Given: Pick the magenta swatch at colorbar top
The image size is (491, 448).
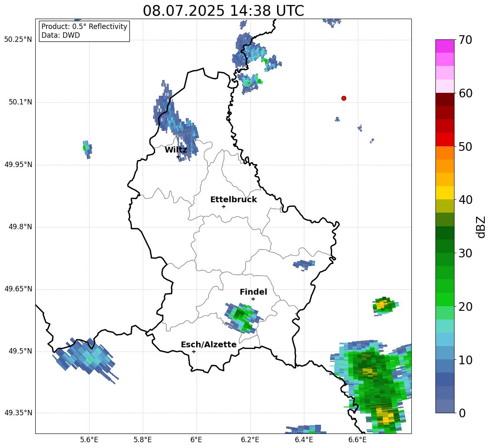Looking at the screenshot, I should (x=445, y=46).
